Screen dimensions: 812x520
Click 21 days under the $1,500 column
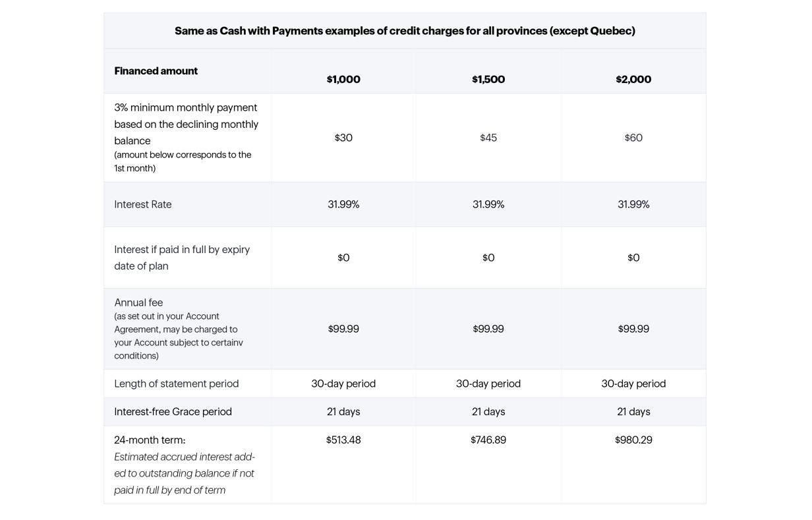488,412
